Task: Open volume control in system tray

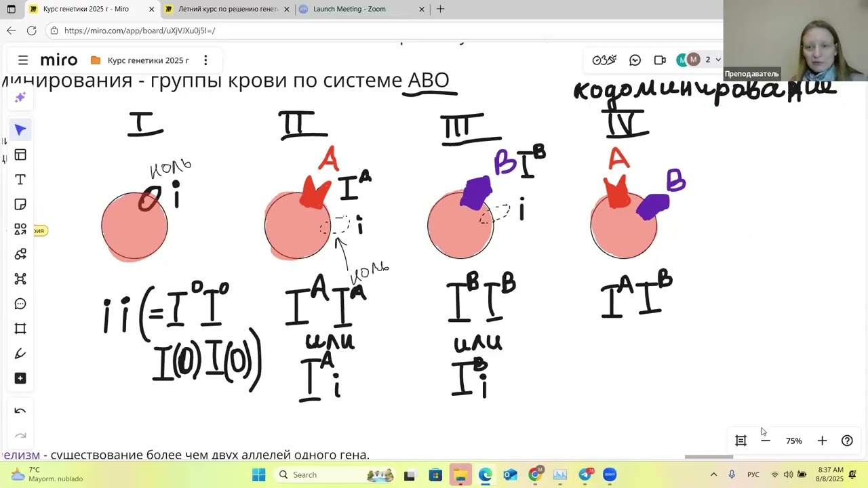Action: [x=788, y=475]
